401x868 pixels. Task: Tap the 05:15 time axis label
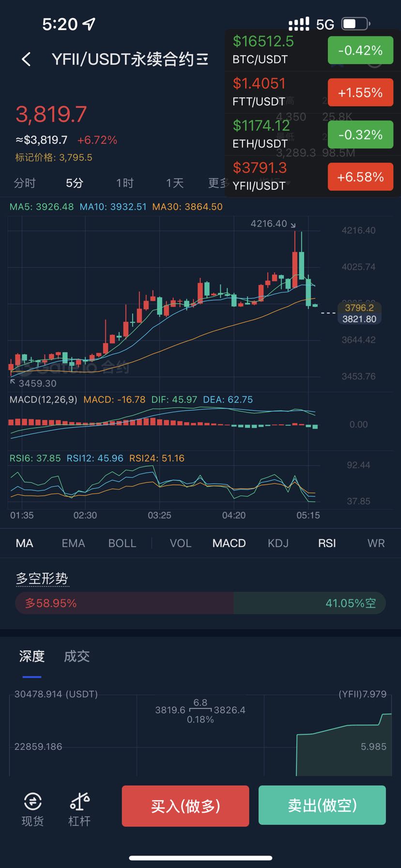308,515
